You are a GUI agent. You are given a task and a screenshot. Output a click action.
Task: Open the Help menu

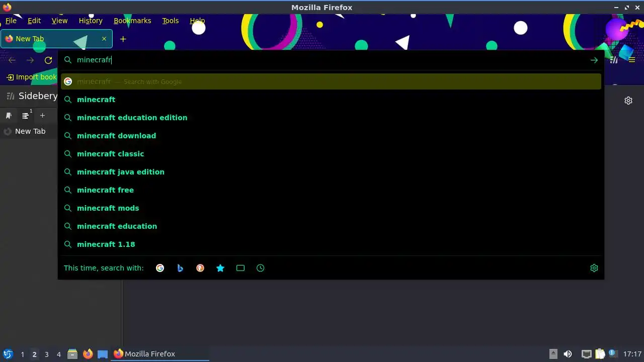[x=197, y=21]
